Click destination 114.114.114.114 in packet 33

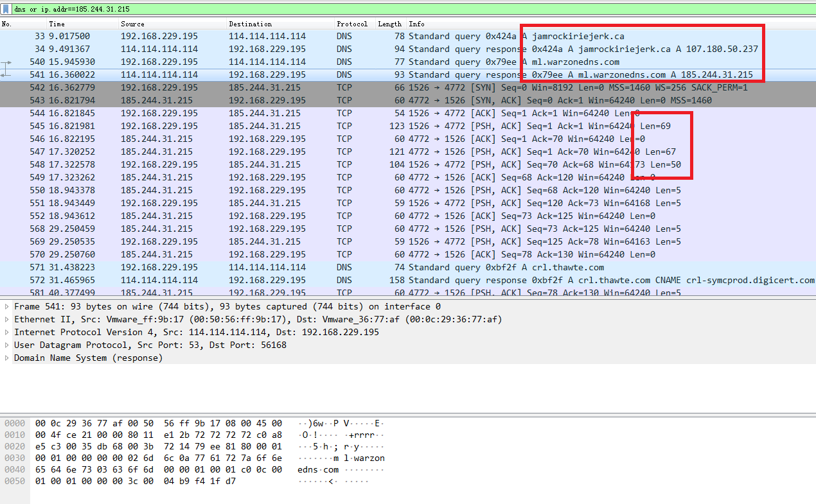pos(267,36)
